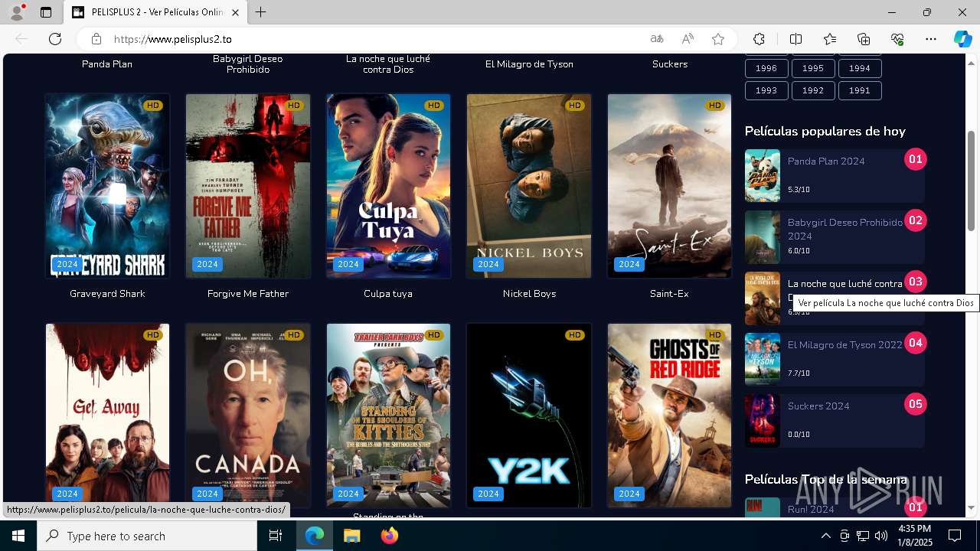Click the translate page icon
980x551 pixels.
pyautogui.click(x=657, y=39)
